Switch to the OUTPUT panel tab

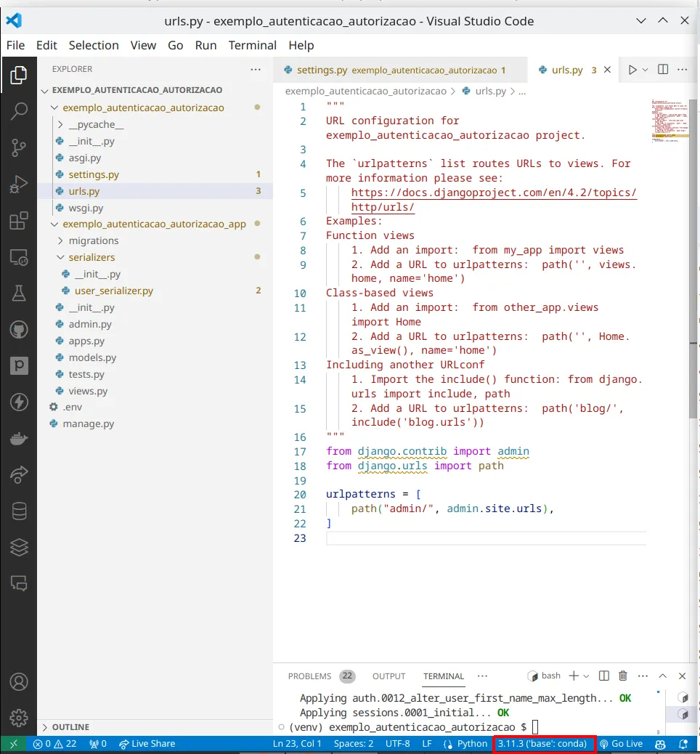tap(389, 676)
